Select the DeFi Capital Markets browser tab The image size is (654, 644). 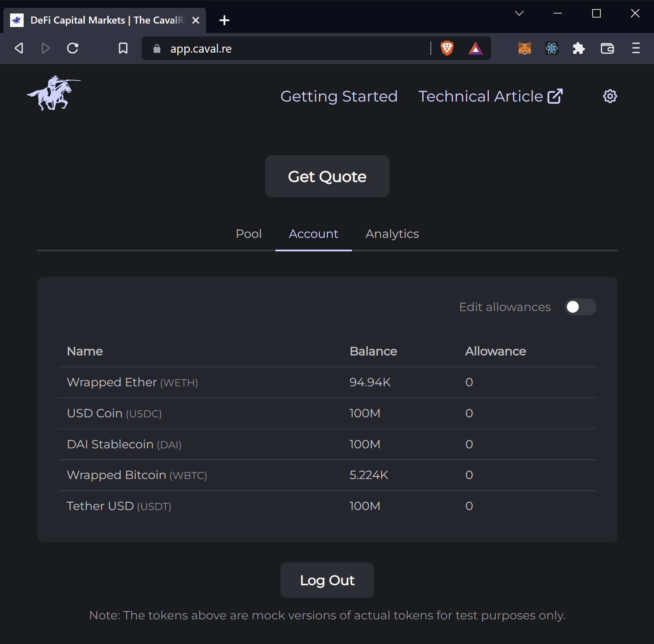[105, 20]
